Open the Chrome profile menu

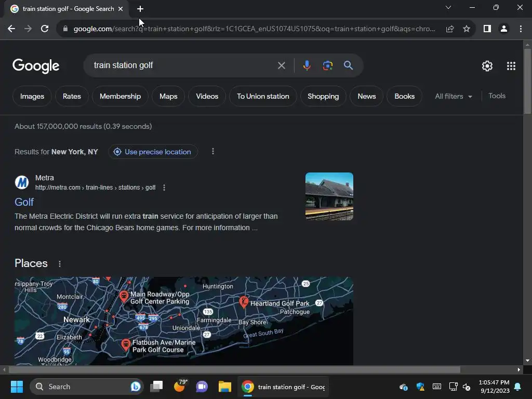[504, 29]
